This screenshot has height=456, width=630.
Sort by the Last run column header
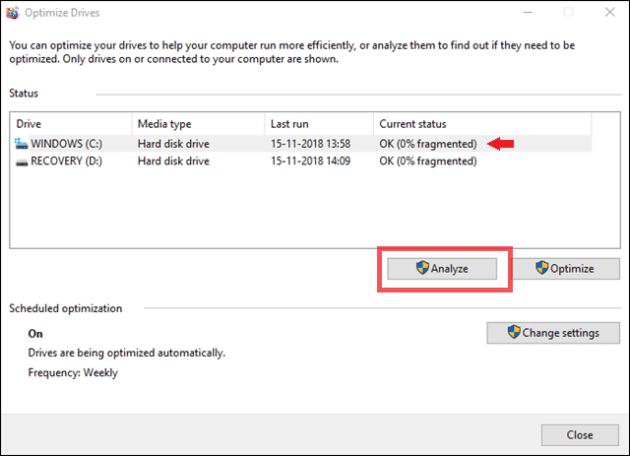(x=319, y=124)
